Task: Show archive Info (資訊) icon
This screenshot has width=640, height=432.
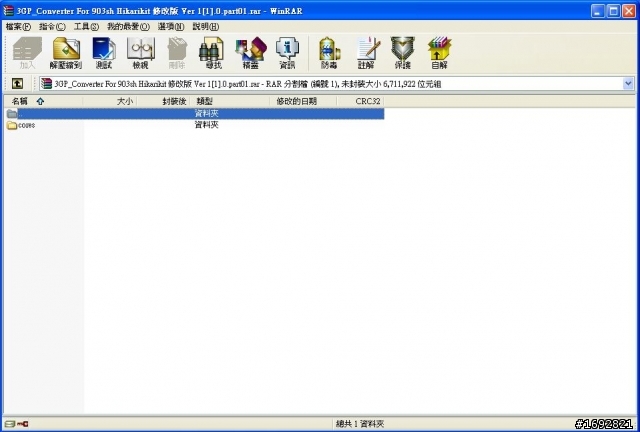Action: [x=287, y=53]
